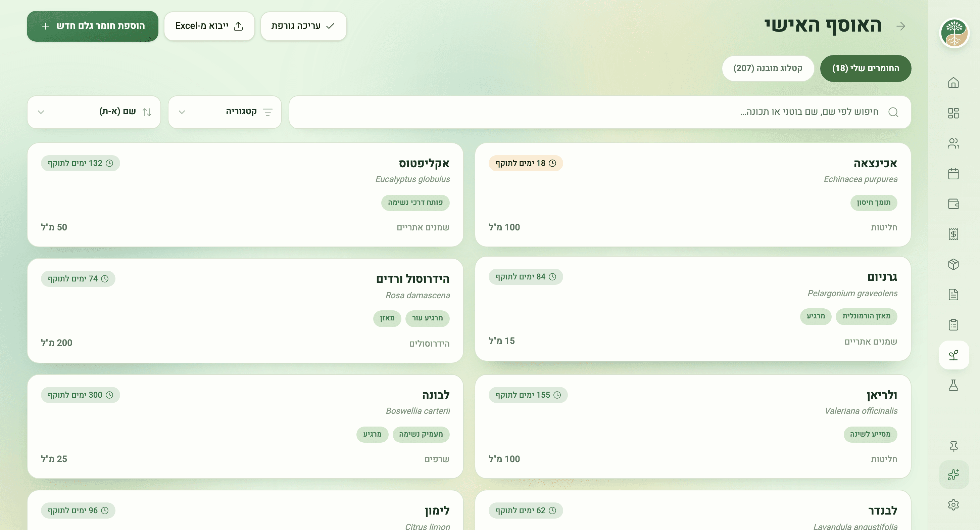
Task: Click the Pelargonium graveolens botanical name
Action: (x=852, y=294)
